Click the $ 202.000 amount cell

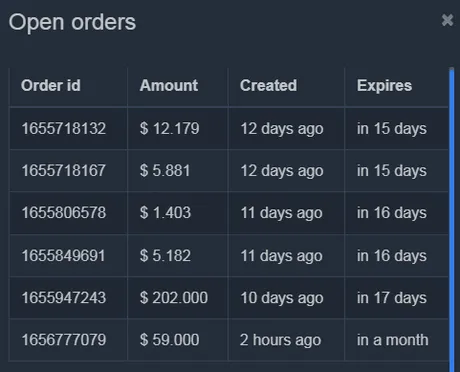pos(174,298)
